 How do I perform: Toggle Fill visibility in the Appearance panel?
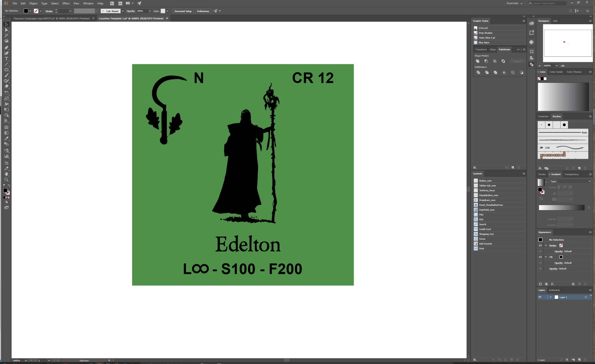pos(540,257)
